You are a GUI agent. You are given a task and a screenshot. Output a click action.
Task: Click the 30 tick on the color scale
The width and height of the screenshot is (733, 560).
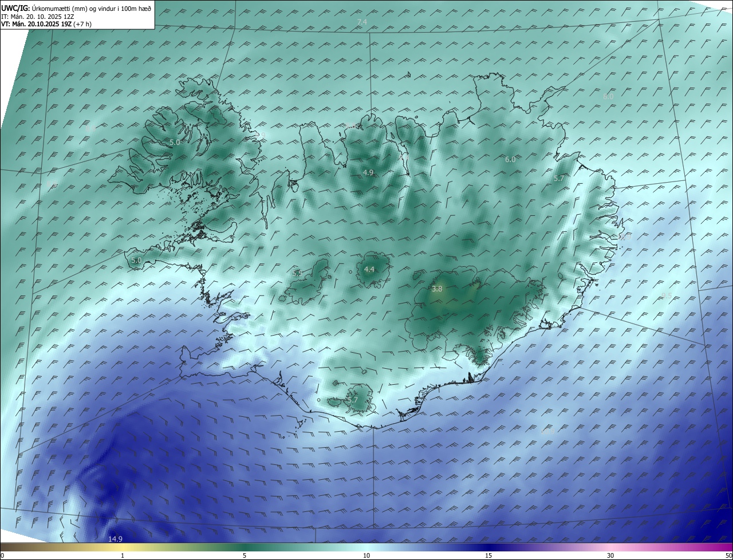pyautogui.click(x=610, y=555)
